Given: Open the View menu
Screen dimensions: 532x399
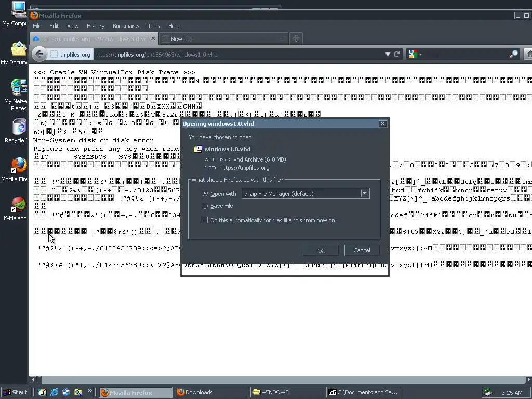Looking at the screenshot, I should (x=73, y=26).
